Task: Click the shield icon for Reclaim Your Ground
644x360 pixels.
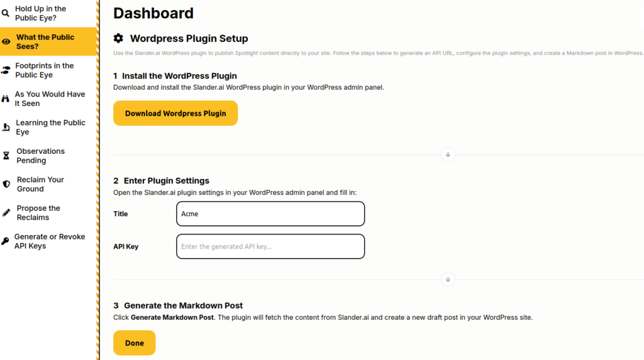Action: click(6, 184)
